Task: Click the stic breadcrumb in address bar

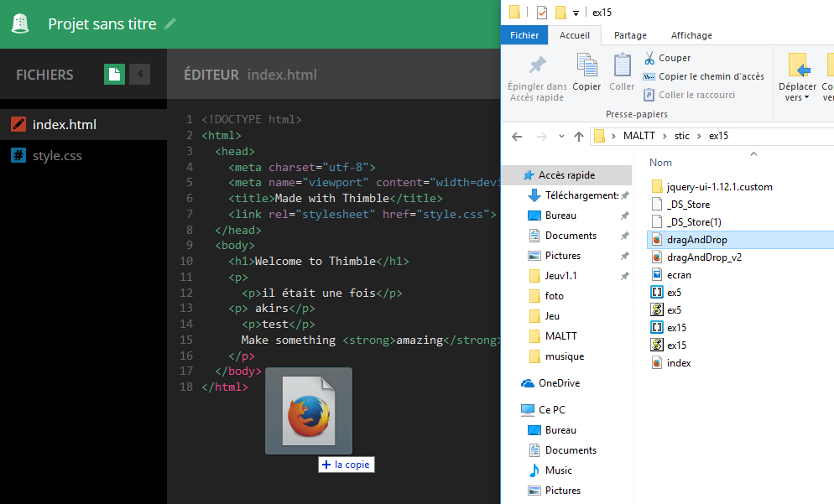Action: [x=682, y=136]
